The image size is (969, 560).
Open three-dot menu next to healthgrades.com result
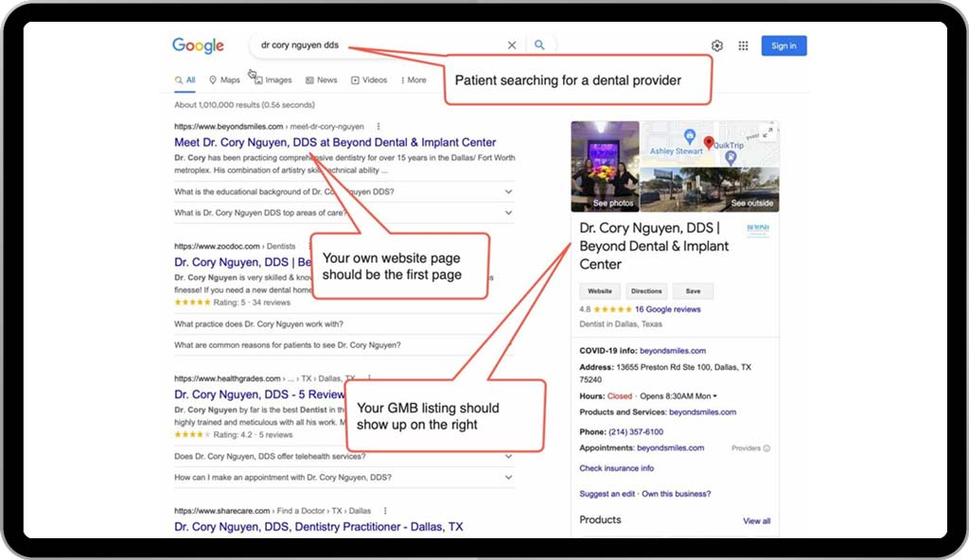coord(369,378)
